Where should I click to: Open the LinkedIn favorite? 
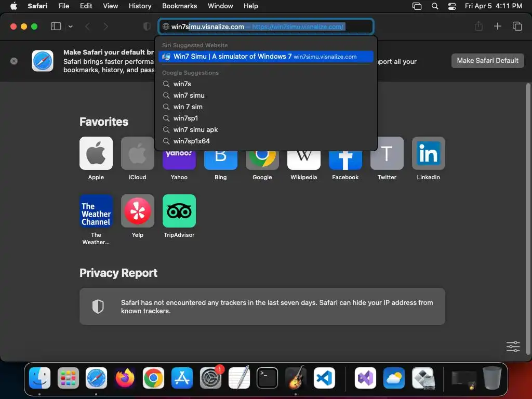click(x=429, y=153)
